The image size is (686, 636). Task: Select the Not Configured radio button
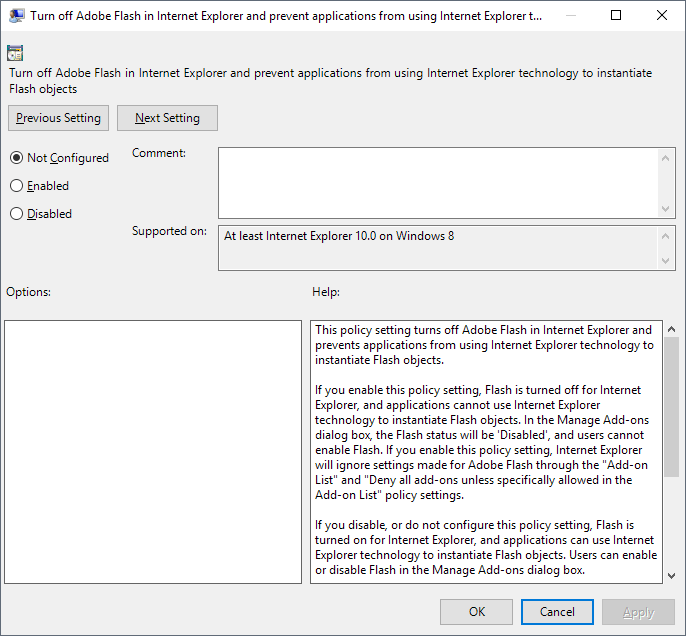pos(59,157)
